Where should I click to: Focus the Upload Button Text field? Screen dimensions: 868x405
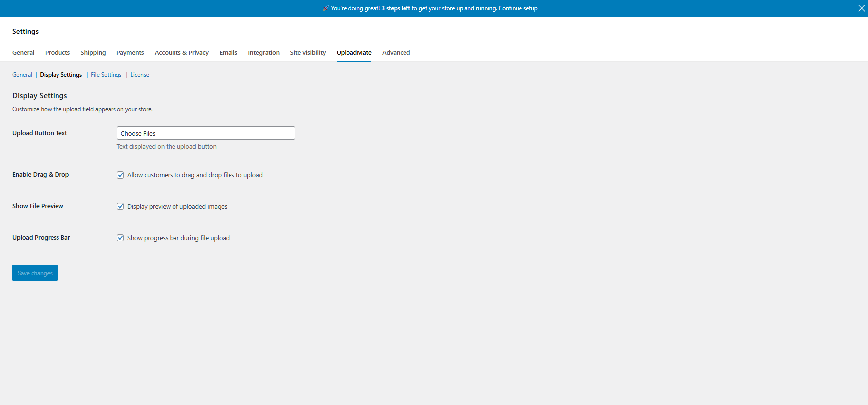206,133
